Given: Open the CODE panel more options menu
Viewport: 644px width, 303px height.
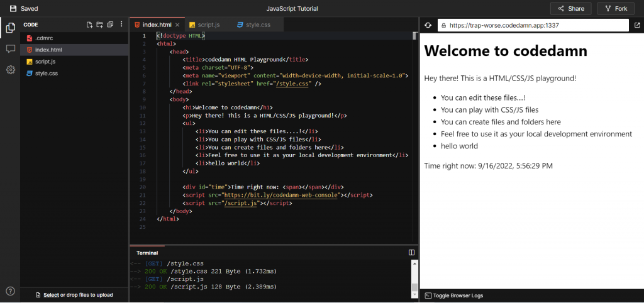Looking at the screenshot, I should tap(121, 25).
